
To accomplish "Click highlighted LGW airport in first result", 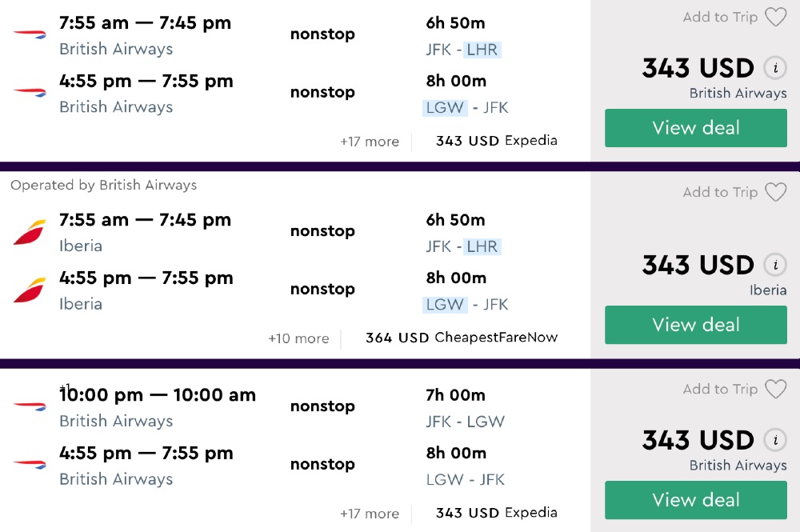I will 445,107.
